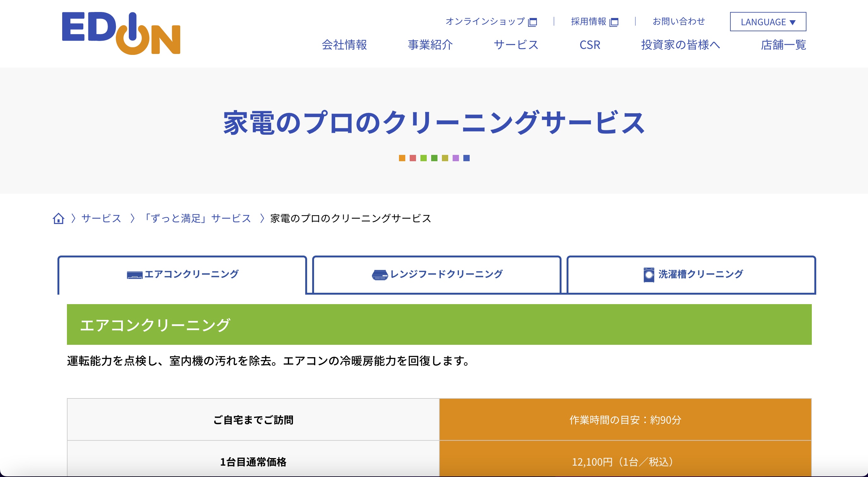868x477 pixels.
Task: Open the 店舗一覧 menu item
Action: (x=783, y=45)
